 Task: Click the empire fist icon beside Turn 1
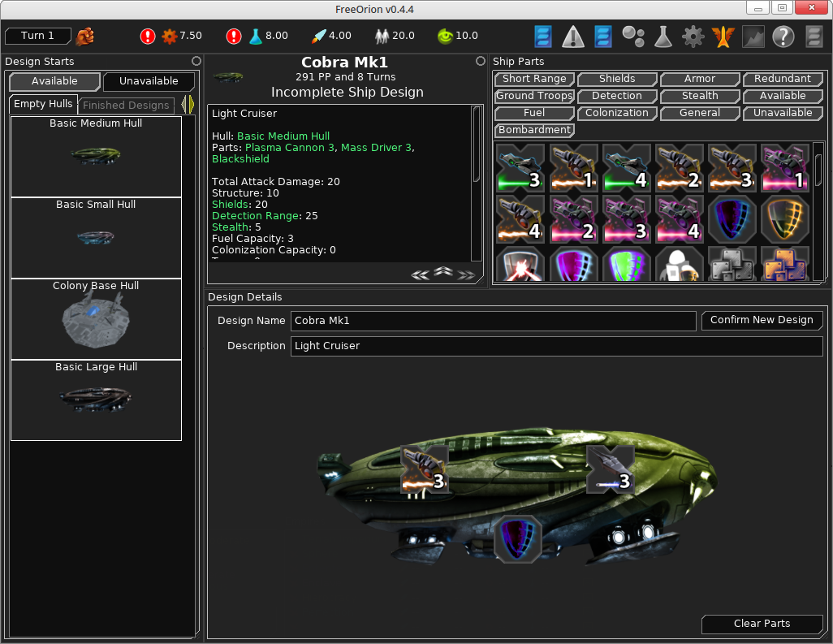85,36
